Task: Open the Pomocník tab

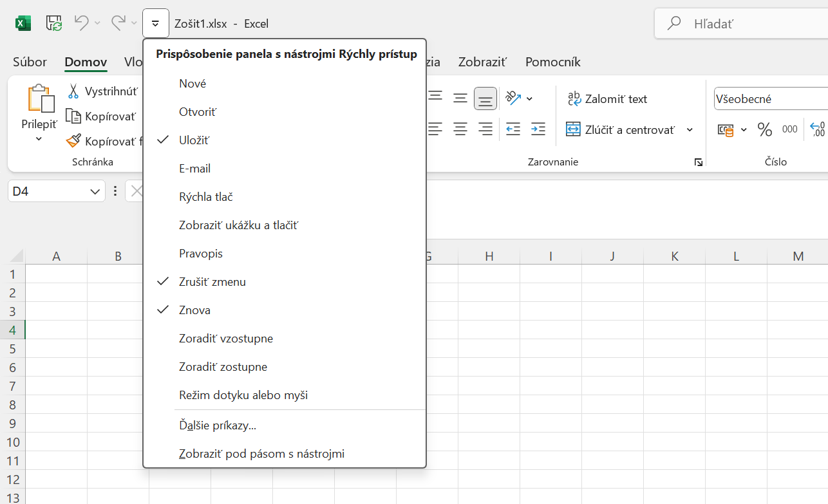Action: [x=553, y=62]
